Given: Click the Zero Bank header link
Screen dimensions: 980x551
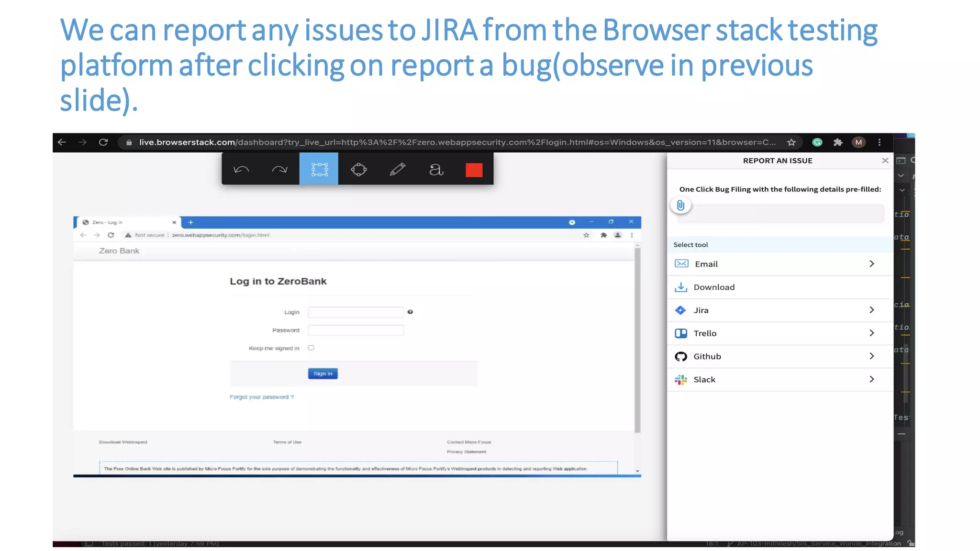Looking at the screenshot, I should point(119,251).
